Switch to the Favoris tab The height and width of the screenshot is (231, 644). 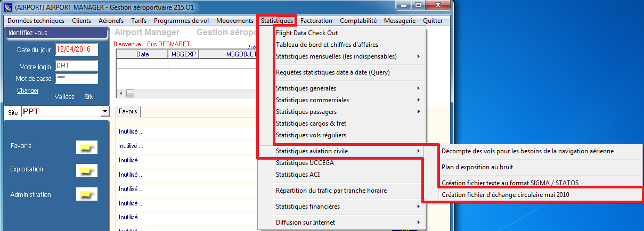pos(128,112)
